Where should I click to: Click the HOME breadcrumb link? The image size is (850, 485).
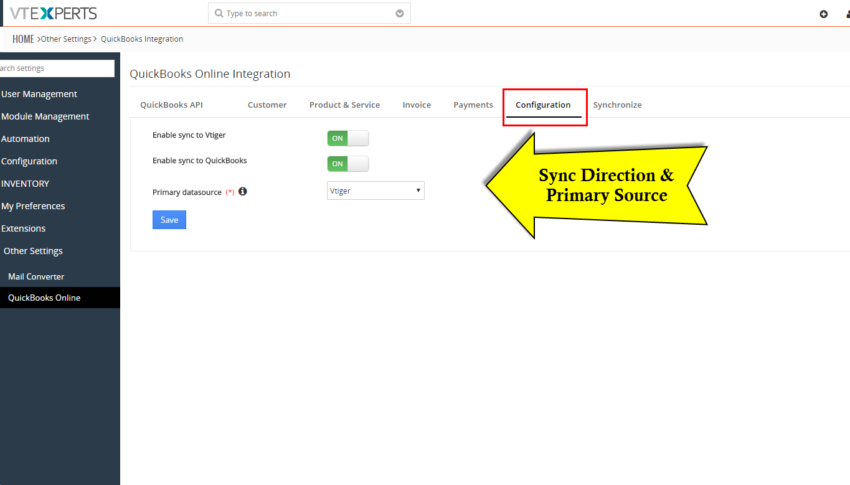tap(23, 39)
